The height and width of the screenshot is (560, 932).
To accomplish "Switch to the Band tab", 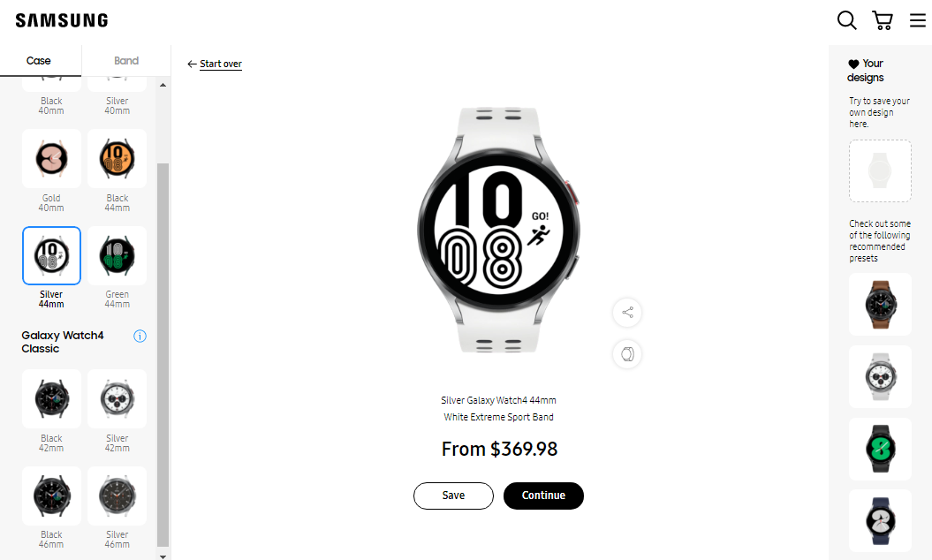I will coord(126,61).
